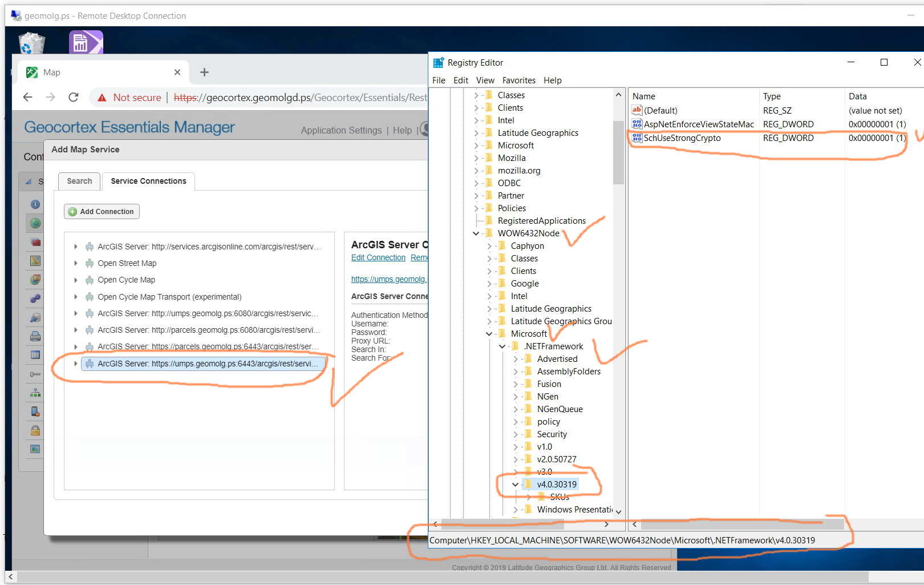Expand the Open Cycle Map connection
Image resolution: width=924 pixels, height=585 pixels.
click(75, 280)
